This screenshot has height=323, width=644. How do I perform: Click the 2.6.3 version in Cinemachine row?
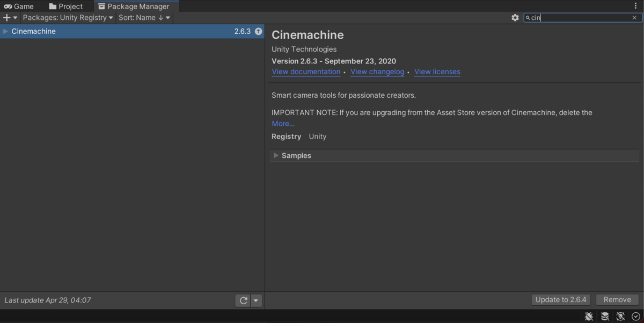[x=243, y=31]
